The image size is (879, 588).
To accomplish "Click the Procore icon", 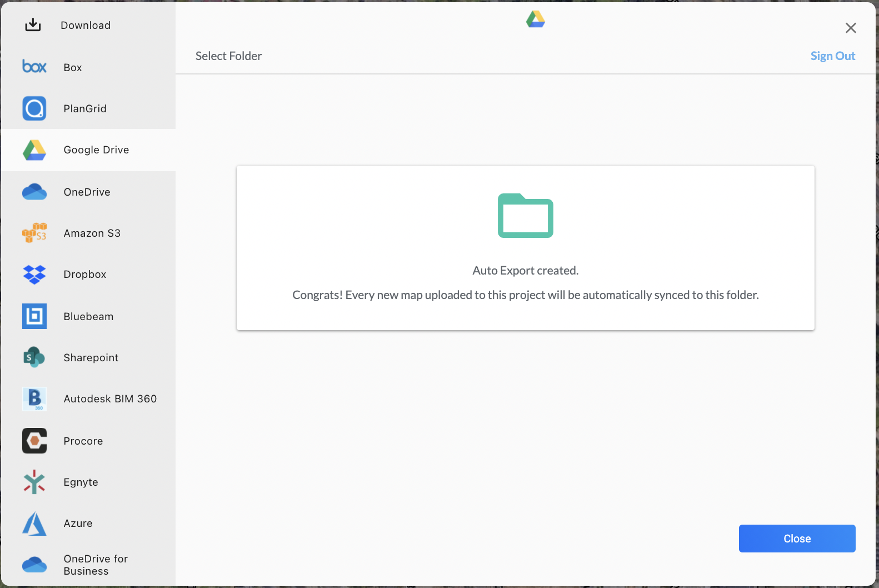I will (34, 441).
